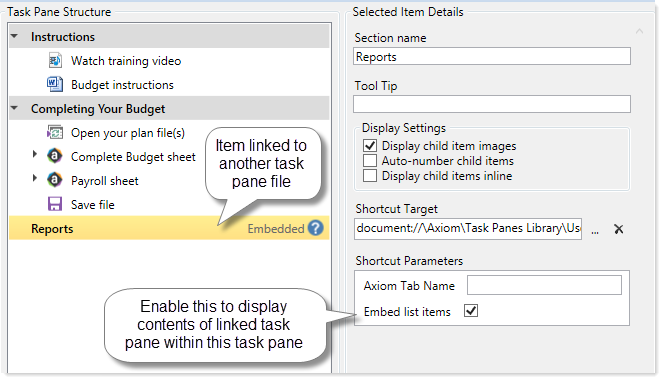Expand the Payroll sheet tree item

[x=35, y=178]
